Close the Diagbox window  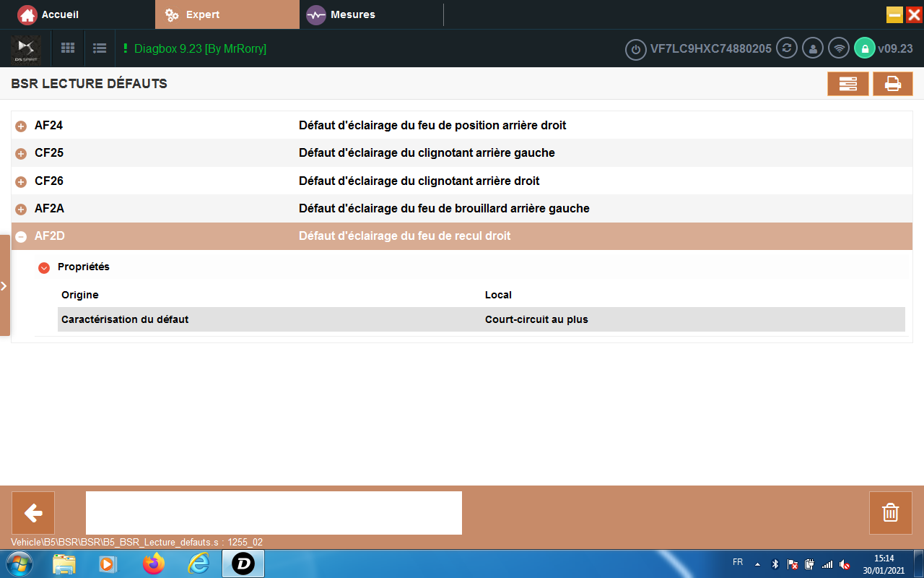coord(914,14)
